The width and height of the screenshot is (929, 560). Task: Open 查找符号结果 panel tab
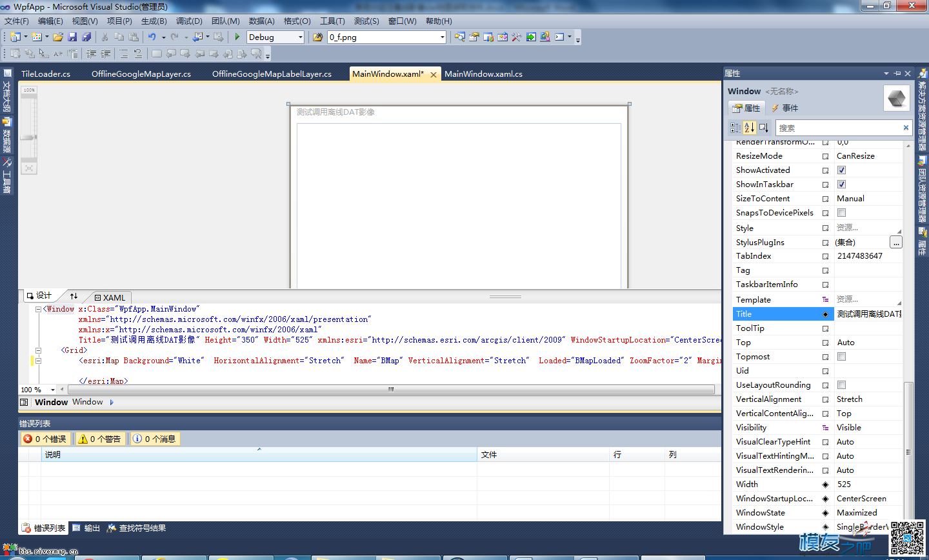[x=136, y=528]
